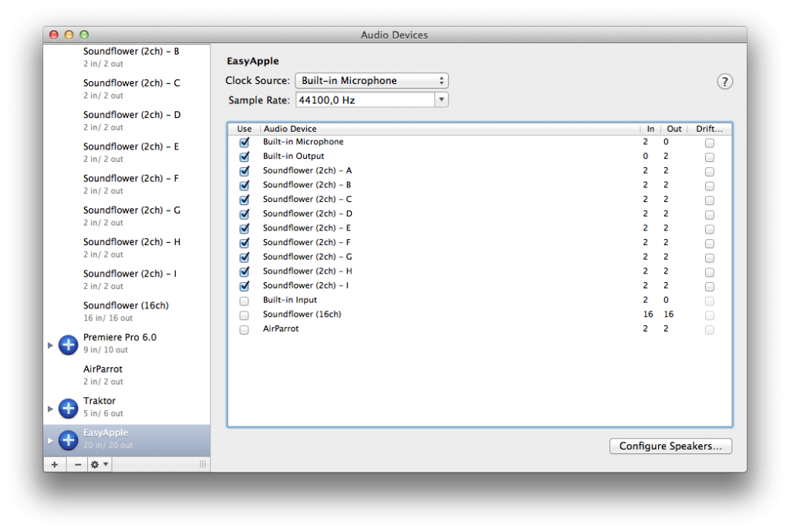
Task: Enable drift correction for Built-in Output
Action: click(709, 157)
